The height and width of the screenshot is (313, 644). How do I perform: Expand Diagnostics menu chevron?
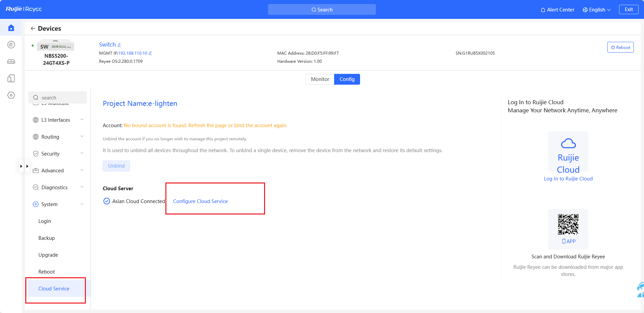pyautogui.click(x=82, y=187)
